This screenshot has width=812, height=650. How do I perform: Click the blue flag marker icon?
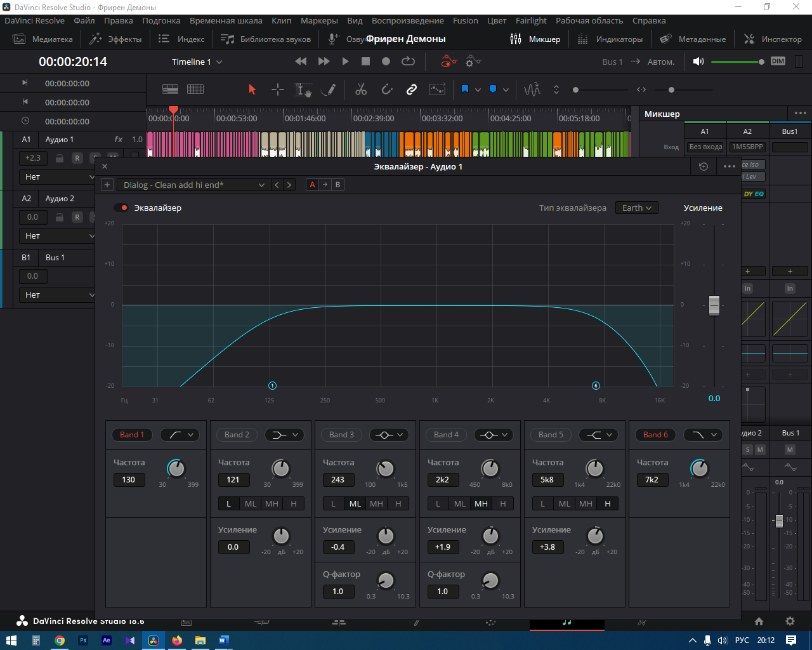464,90
